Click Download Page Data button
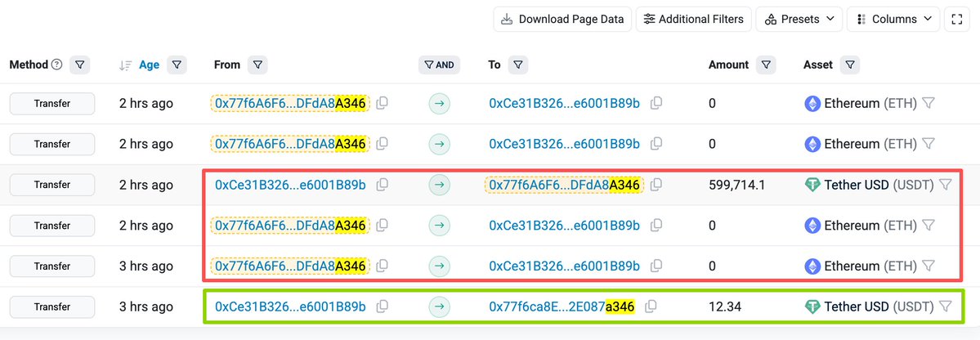This screenshot has height=340, width=980. (x=562, y=19)
